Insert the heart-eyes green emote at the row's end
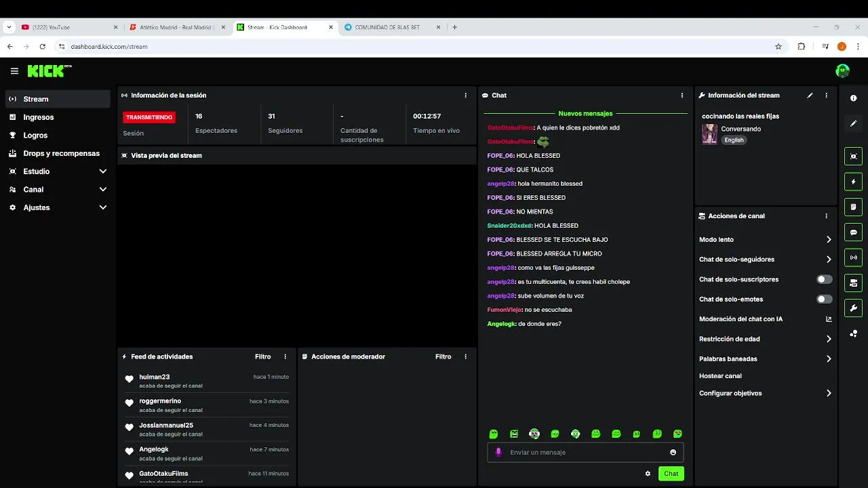The image size is (868, 488). (677, 434)
